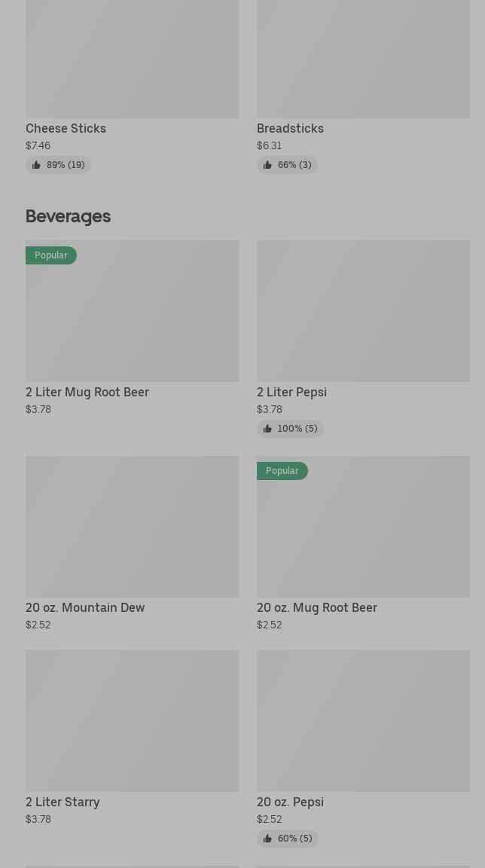This screenshot has width=485, height=868.
Task: Select the 20 oz. Pepsi image
Action: click(x=363, y=720)
